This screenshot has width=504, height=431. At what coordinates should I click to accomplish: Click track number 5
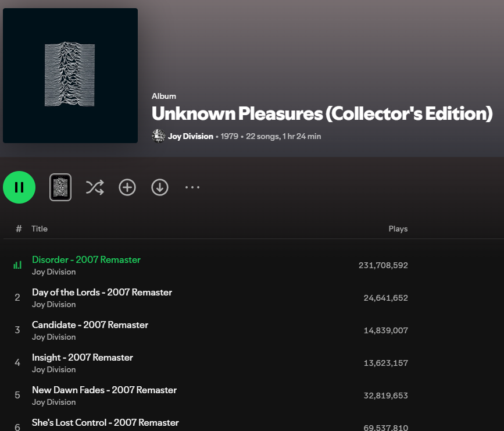[x=17, y=395]
